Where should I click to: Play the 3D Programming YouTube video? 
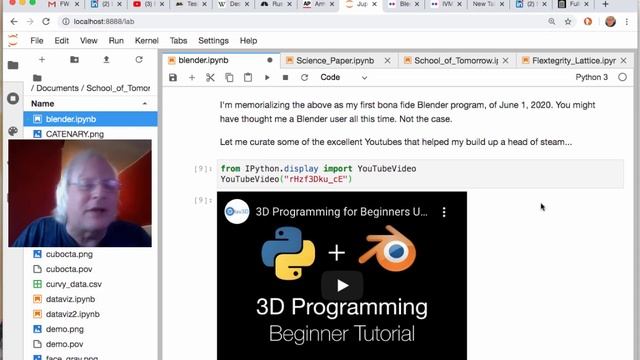point(342,285)
